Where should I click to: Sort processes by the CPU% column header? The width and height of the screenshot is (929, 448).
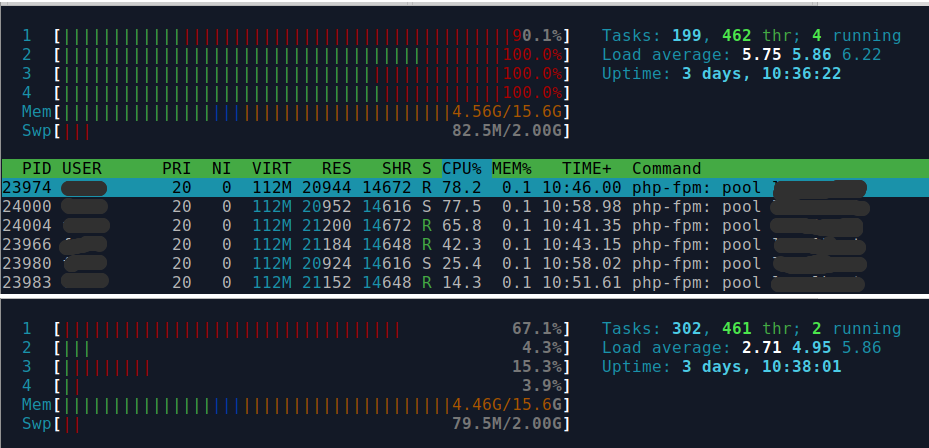[x=462, y=168]
